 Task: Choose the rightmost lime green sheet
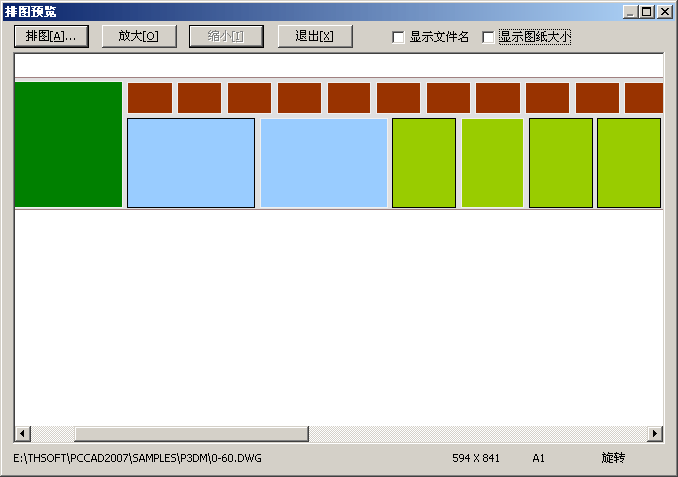[x=629, y=163]
